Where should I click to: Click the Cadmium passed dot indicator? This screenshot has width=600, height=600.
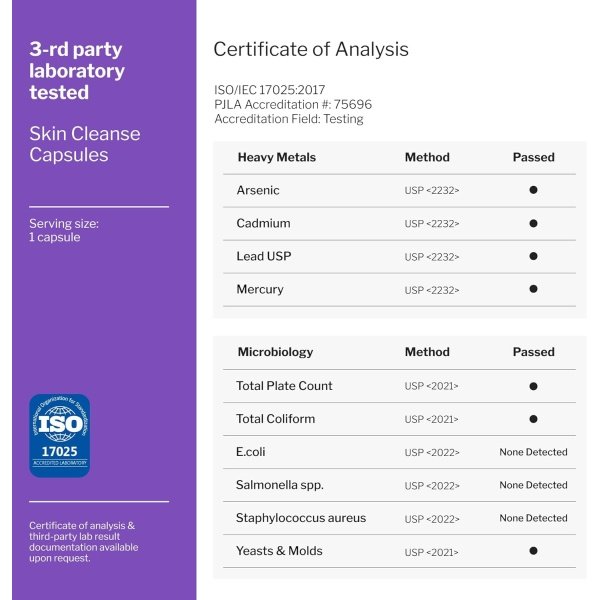[533, 223]
